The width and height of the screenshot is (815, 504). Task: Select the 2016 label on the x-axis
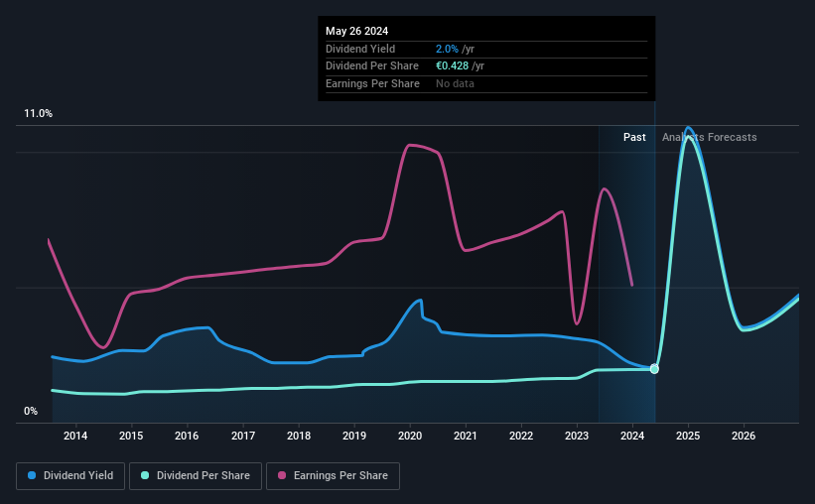tap(187, 436)
